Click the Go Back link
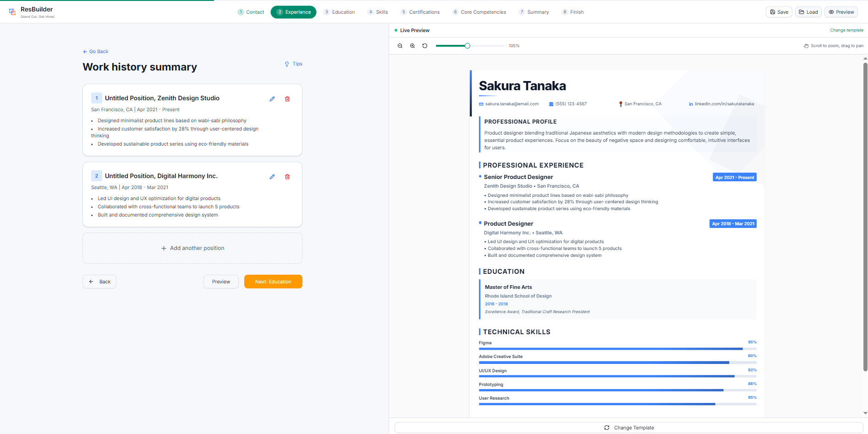This screenshot has width=868, height=434. point(96,52)
